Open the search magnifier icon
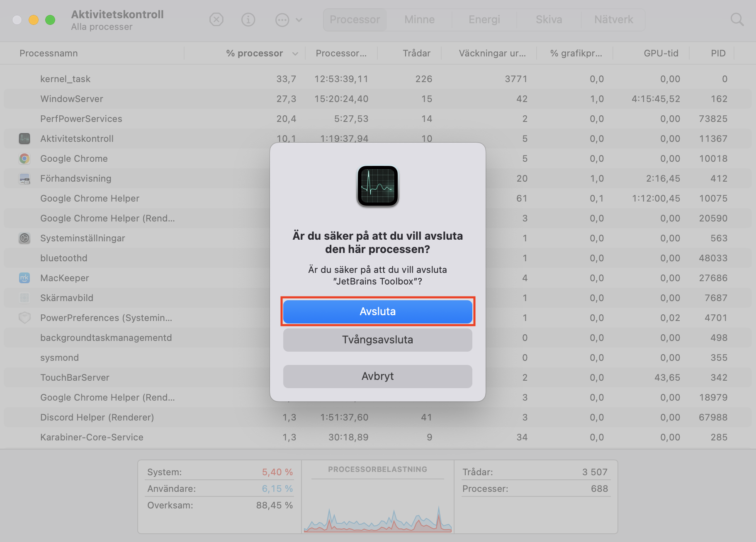The height and width of the screenshot is (542, 756). (737, 19)
